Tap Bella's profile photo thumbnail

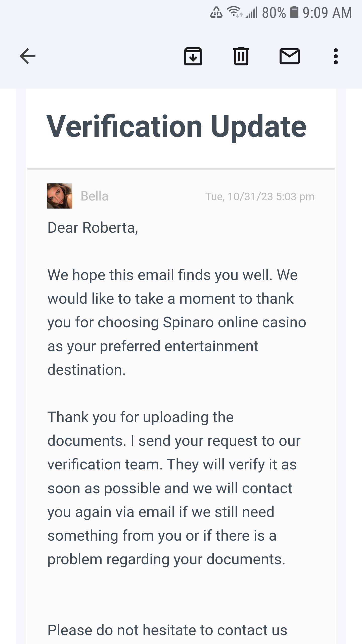[60, 196]
